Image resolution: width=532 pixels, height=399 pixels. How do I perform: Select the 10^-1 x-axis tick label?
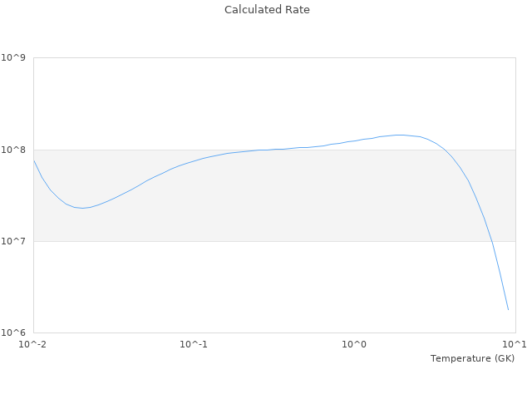[x=194, y=345]
